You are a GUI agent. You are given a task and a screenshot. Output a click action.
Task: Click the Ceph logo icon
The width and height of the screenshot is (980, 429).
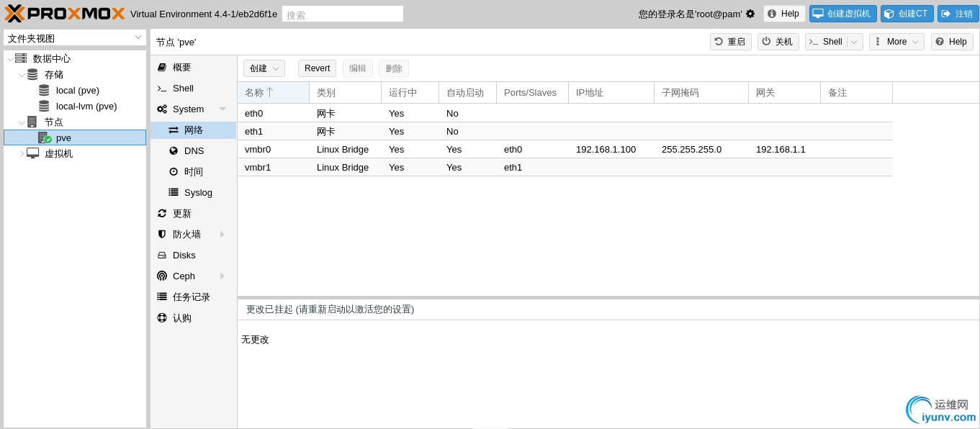click(x=162, y=276)
